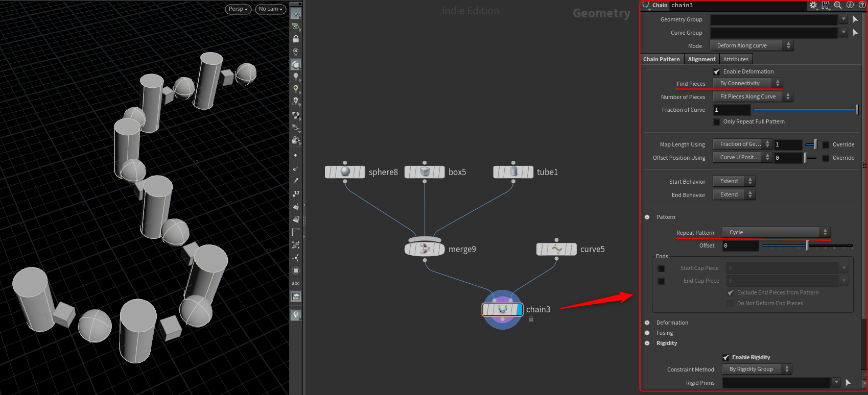The height and width of the screenshot is (395, 868).
Task: Open the Persp viewport menu
Action: [x=238, y=9]
